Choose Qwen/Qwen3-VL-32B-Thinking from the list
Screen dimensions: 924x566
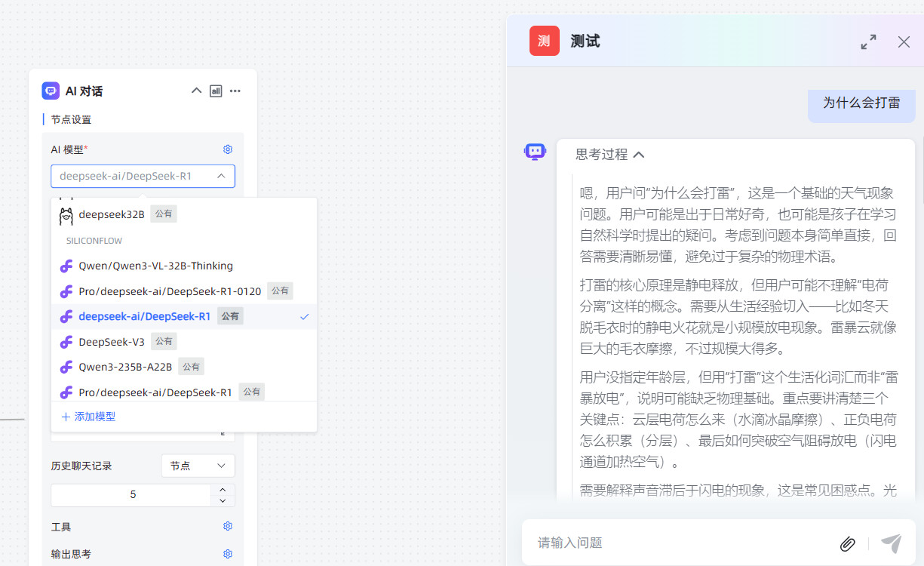(x=155, y=266)
